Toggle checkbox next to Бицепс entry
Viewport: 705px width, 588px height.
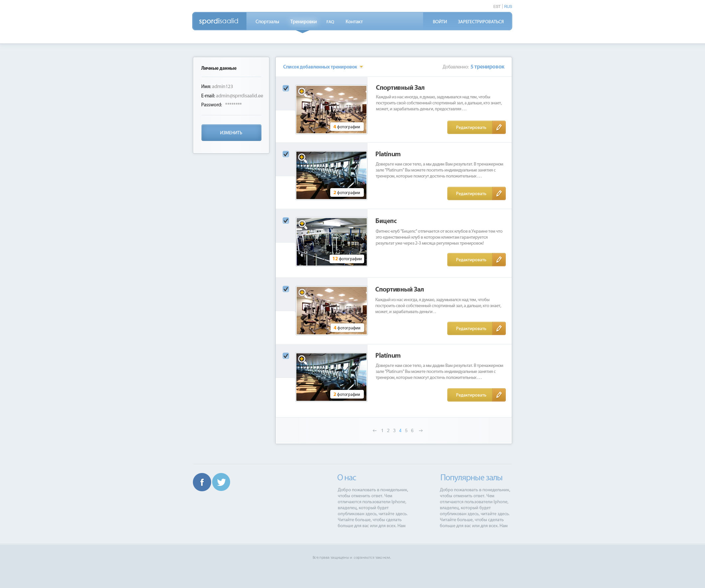(x=286, y=220)
